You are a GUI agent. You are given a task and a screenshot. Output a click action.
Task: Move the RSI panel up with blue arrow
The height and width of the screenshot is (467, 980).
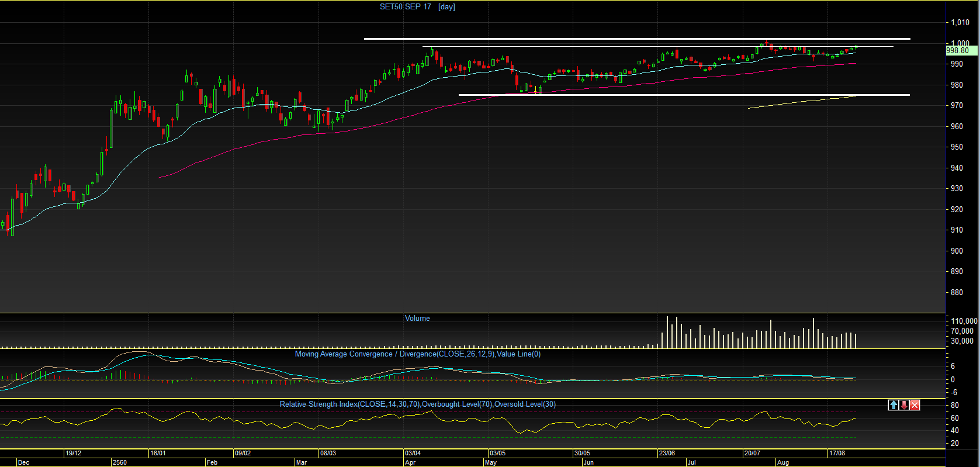[894, 405]
